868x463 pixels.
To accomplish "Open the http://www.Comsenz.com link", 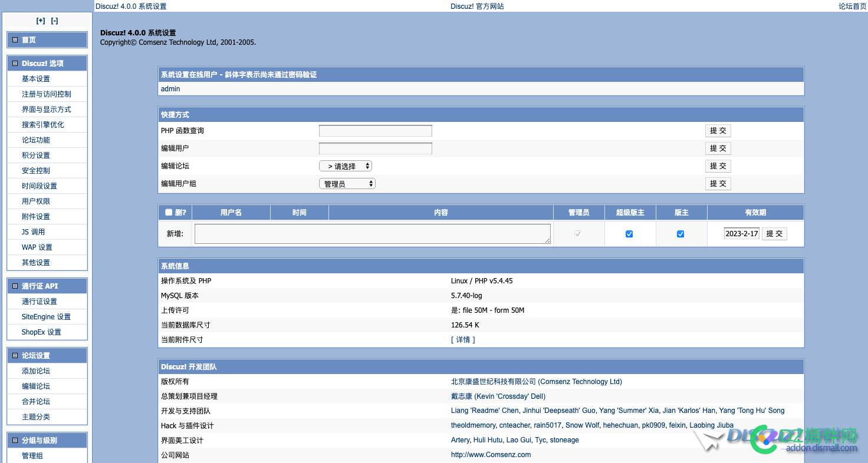I will [x=491, y=455].
